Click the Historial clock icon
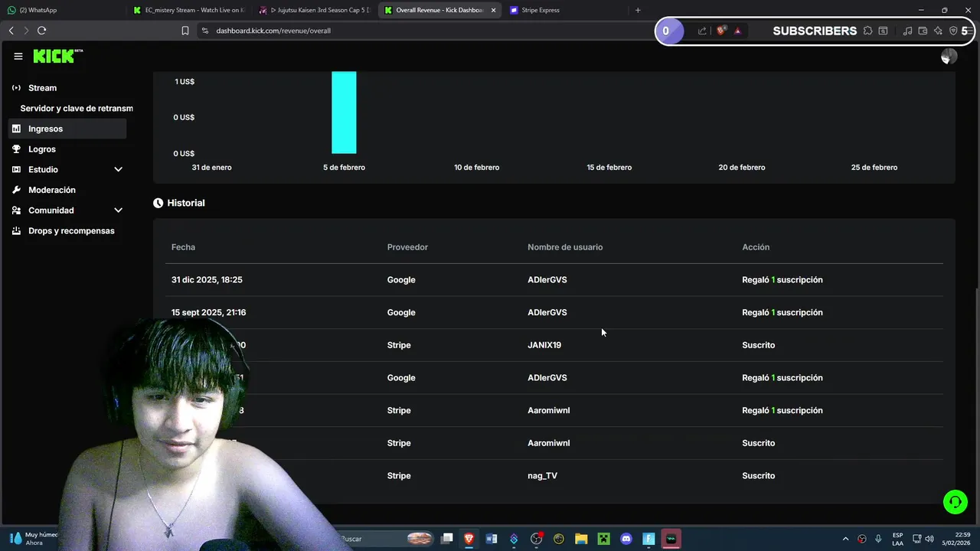This screenshot has height=551, width=980. pos(158,203)
